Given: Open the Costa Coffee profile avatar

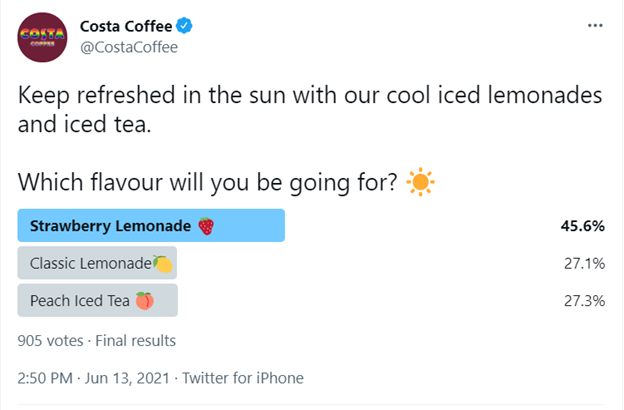Looking at the screenshot, I should [x=42, y=37].
